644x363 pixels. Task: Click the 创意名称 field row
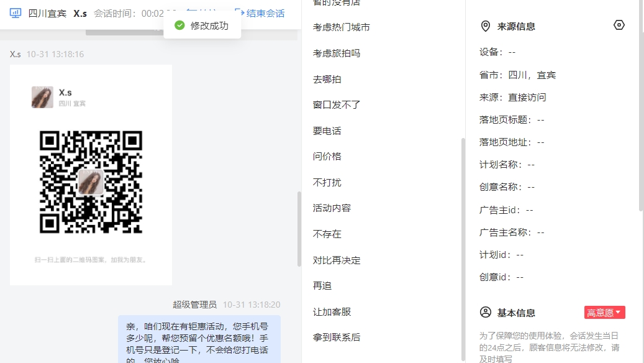click(x=507, y=187)
